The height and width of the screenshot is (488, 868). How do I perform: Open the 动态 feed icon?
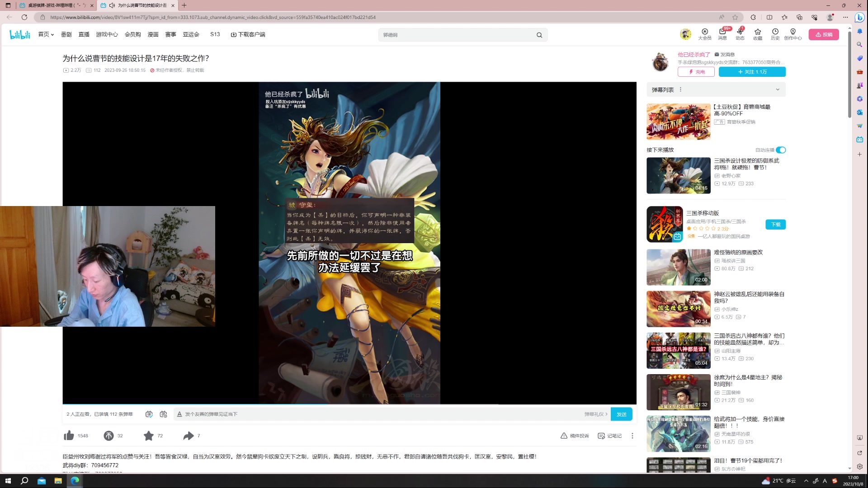pos(740,34)
